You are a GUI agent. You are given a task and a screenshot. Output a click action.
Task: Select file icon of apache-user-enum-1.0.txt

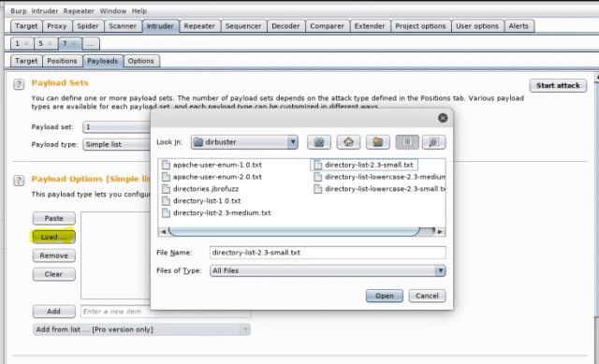pos(166,165)
